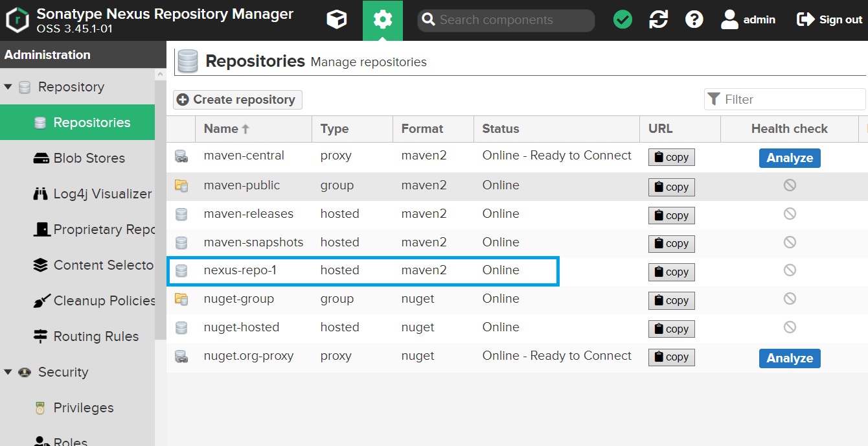Open Cleanup Policies in the sidebar
This screenshot has width=868, height=446.
click(77, 301)
